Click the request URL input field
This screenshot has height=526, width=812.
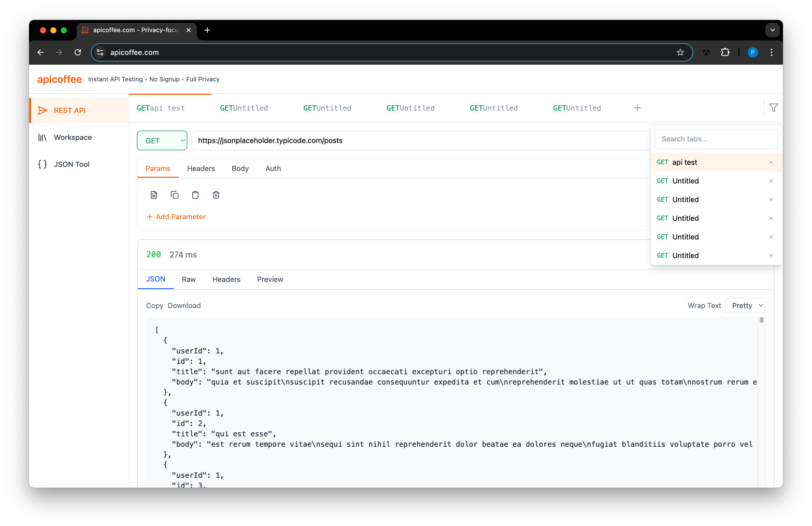pyautogui.click(x=420, y=140)
